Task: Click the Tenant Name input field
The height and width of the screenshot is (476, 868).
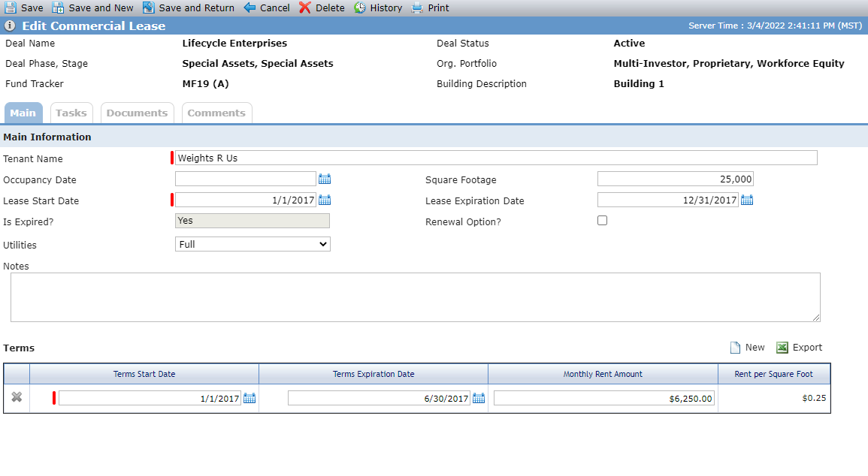Action: [x=496, y=158]
